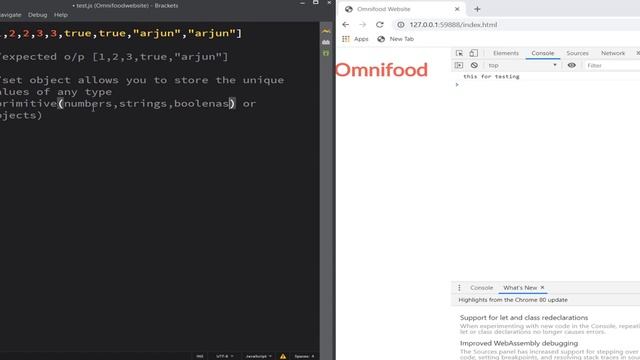The height and width of the screenshot is (360, 640).
Task: Switch to the Elements tab in DevTools
Action: (x=506, y=53)
